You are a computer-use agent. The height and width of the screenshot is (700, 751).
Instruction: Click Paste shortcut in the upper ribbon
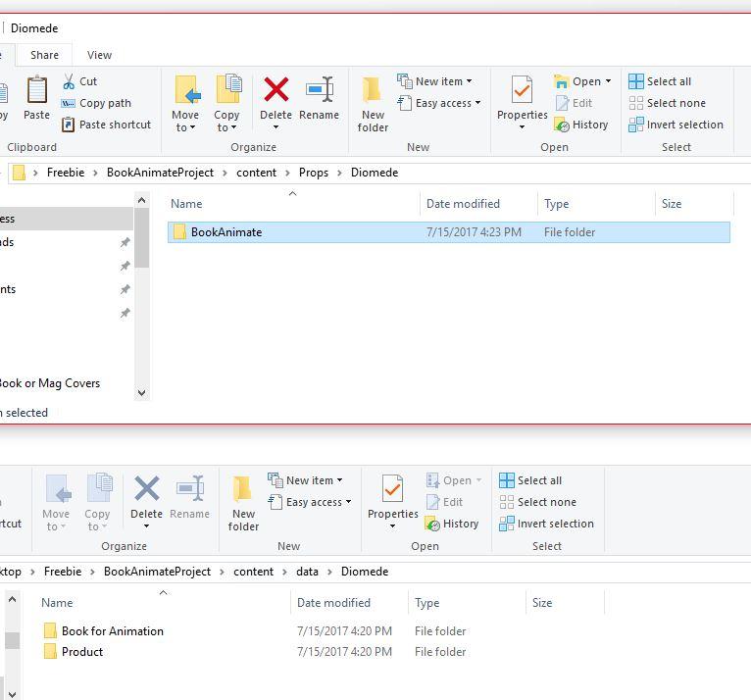[106, 125]
